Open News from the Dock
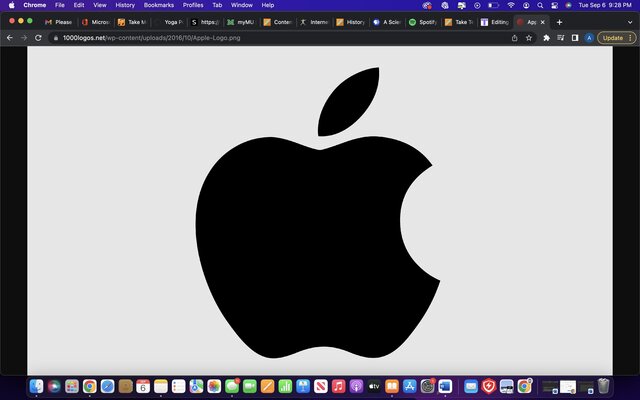 tap(320, 386)
